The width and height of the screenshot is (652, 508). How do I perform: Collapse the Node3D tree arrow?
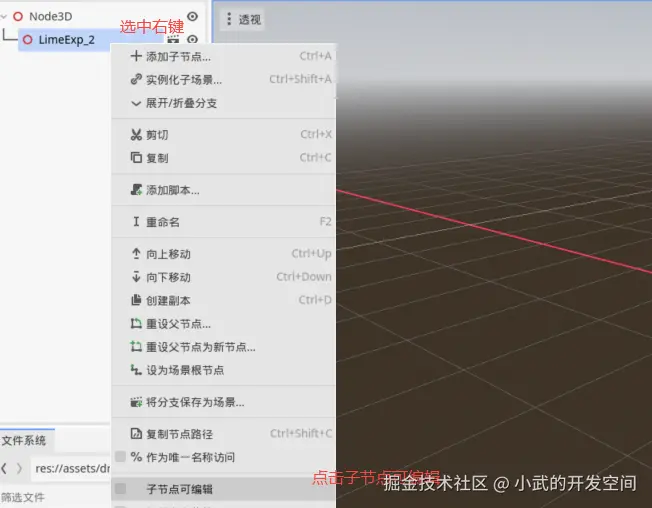[4, 17]
